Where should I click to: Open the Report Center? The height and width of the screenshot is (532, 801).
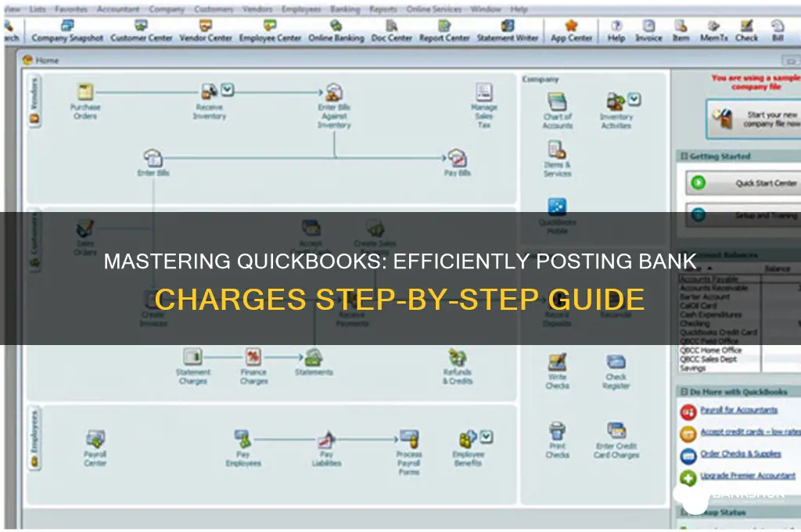[444, 31]
